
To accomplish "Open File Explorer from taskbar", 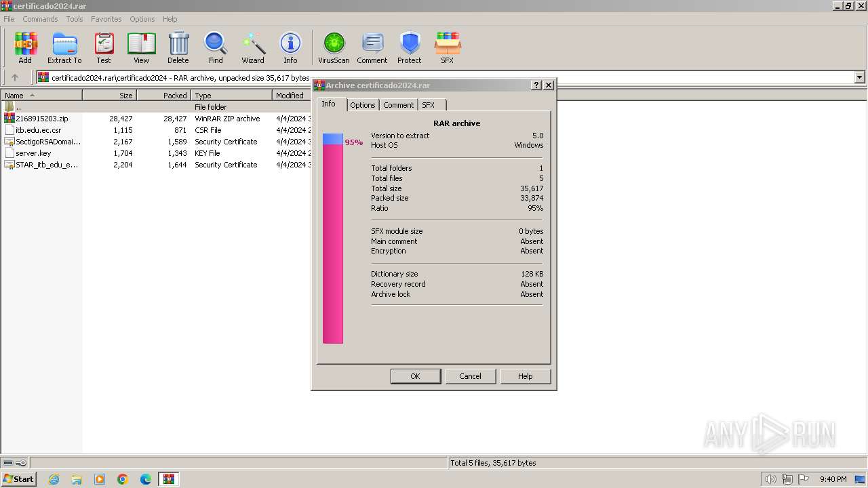I will coord(77,479).
